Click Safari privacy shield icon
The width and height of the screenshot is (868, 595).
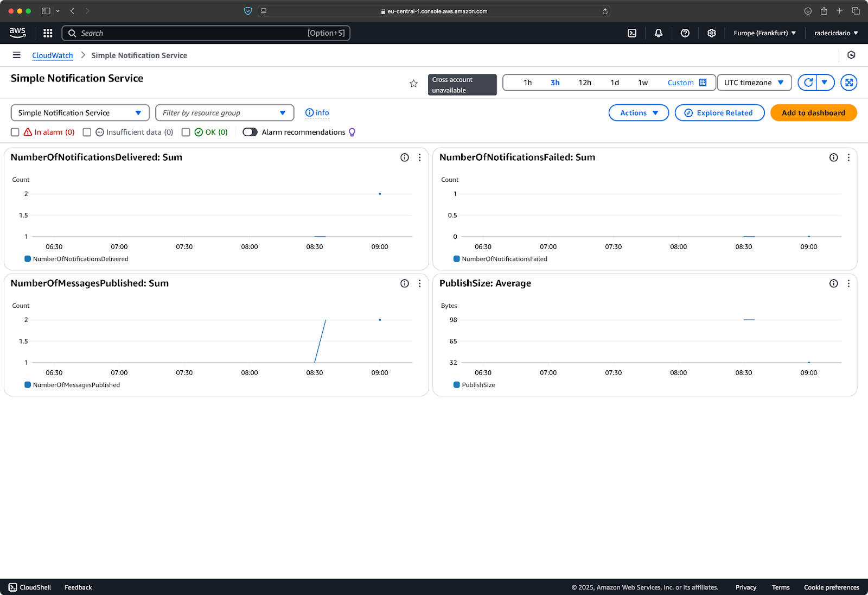tap(248, 11)
